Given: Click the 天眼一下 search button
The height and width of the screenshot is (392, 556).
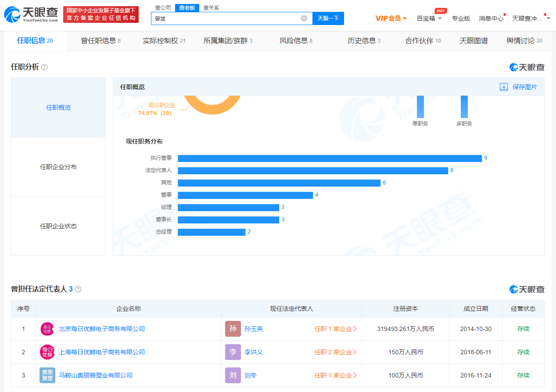Looking at the screenshot, I should click(x=328, y=18).
